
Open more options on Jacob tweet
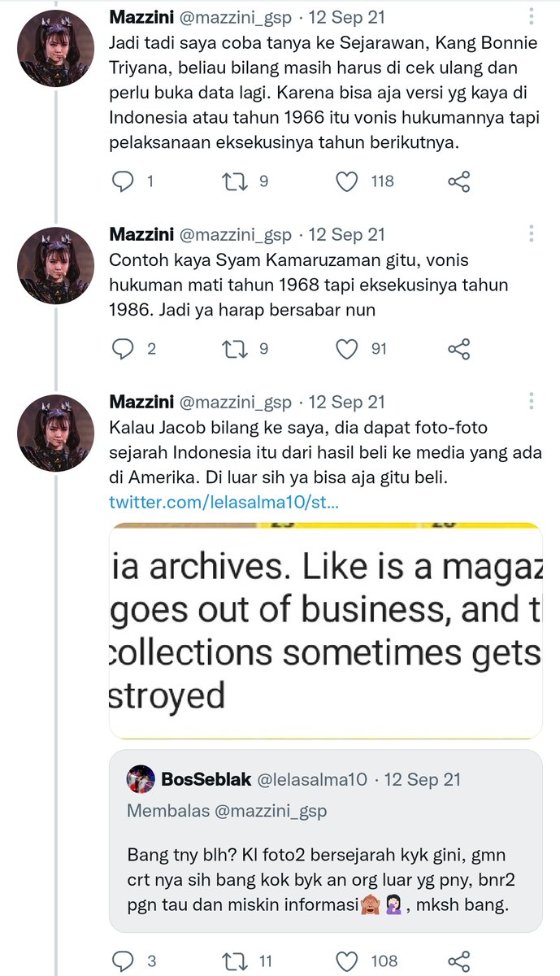(x=532, y=402)
